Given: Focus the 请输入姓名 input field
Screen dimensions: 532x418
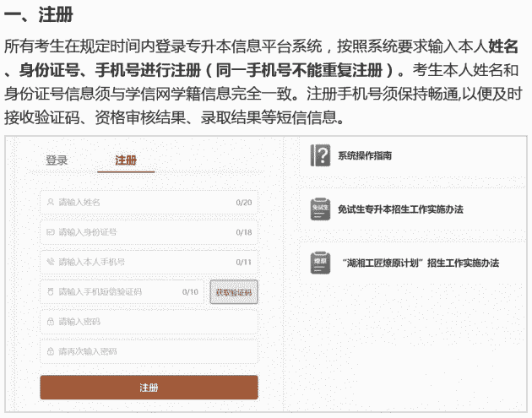Looking at the screenshot, I should click(x=144, y=203).
